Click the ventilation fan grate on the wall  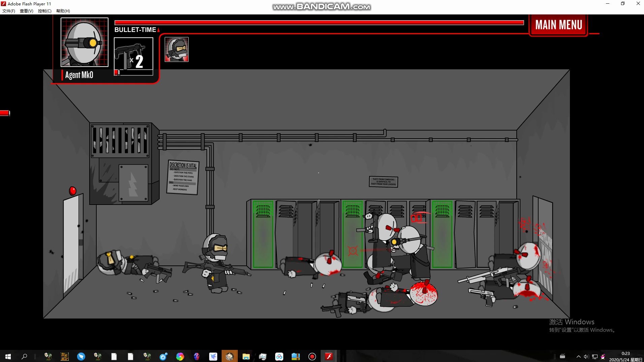pyautogui.click(x=120, y=140)
